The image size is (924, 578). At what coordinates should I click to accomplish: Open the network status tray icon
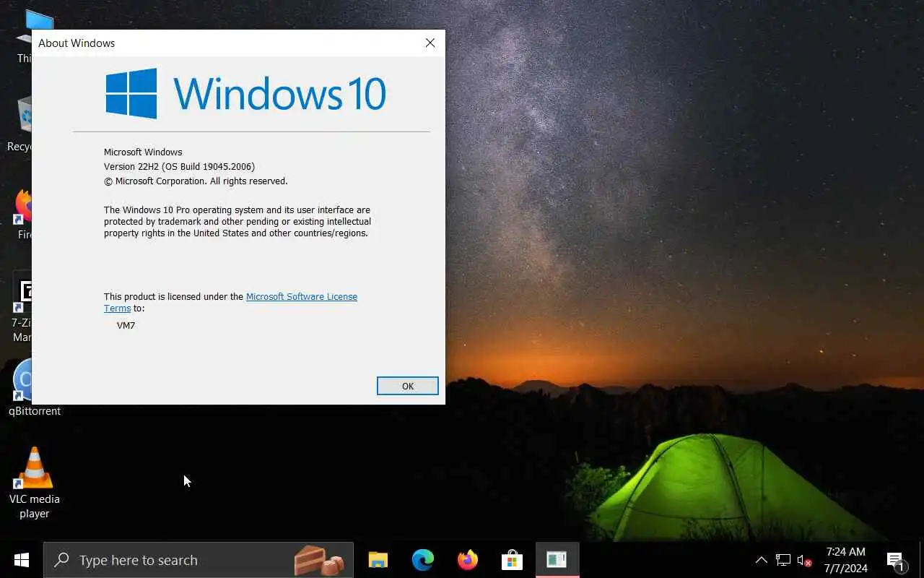coord(783,560)
